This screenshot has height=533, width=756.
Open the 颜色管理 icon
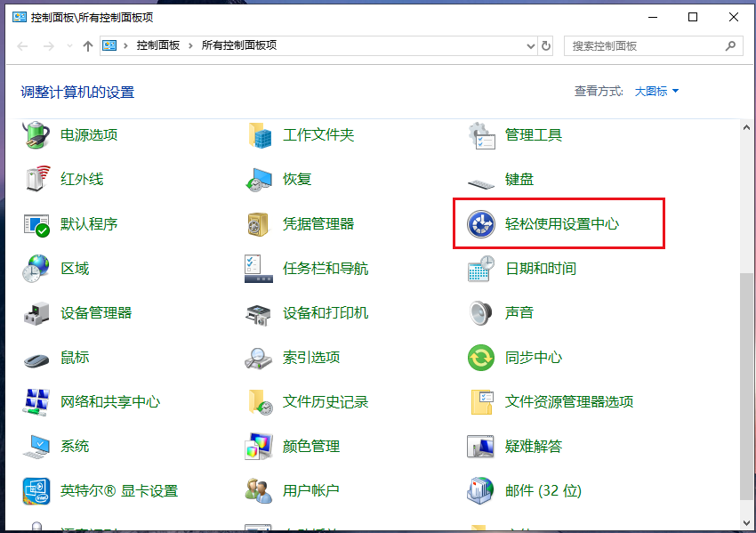259,446
